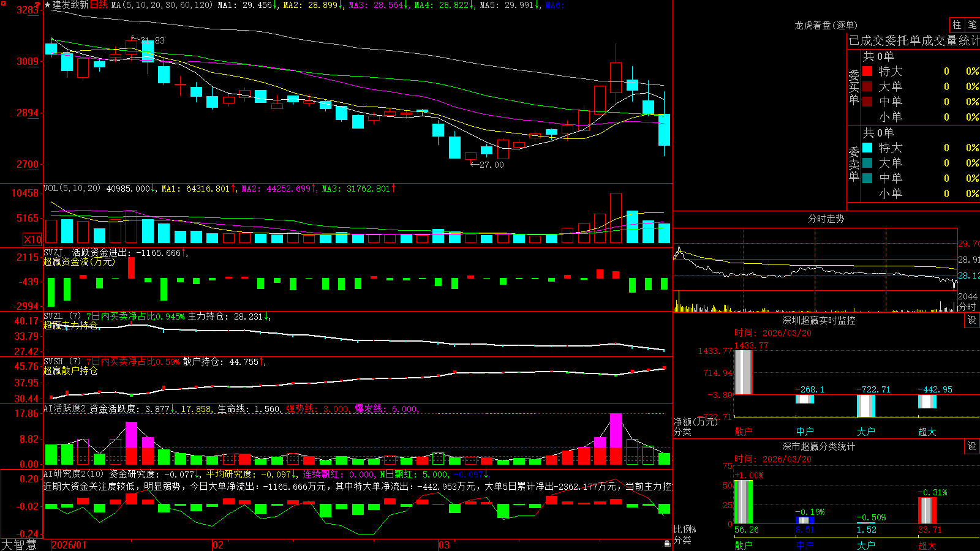Click the dark red 大单 buy-order swatch
This screenshot has height=551, width=980.
pos(867,86)
